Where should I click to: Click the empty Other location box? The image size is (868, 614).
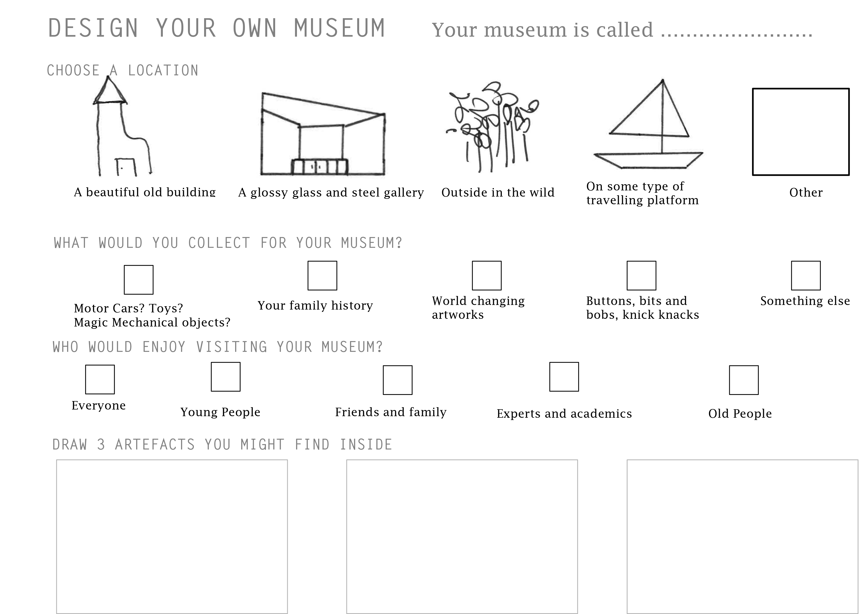(x=801, y=132)
